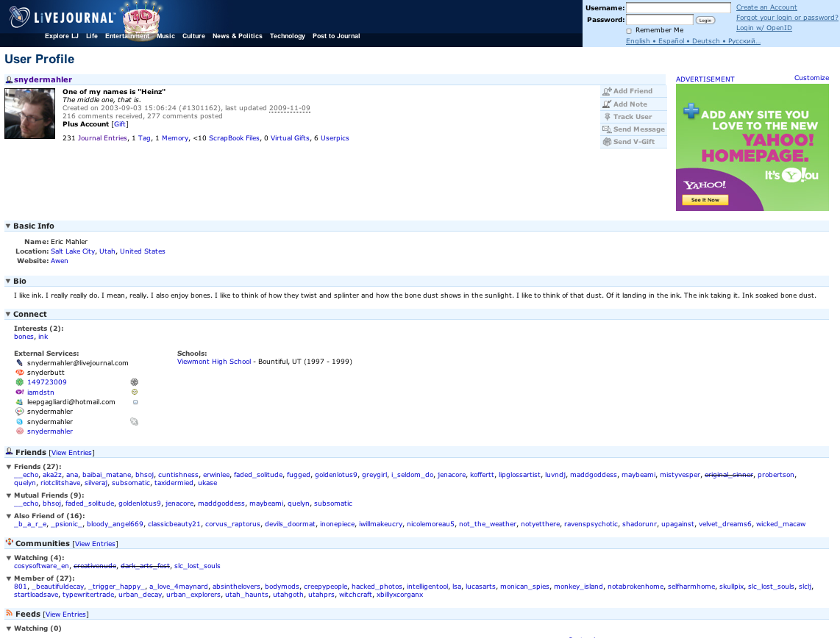Click the Add Friend icon
This screenshot has width=840, height=638.
coord(606,92)
